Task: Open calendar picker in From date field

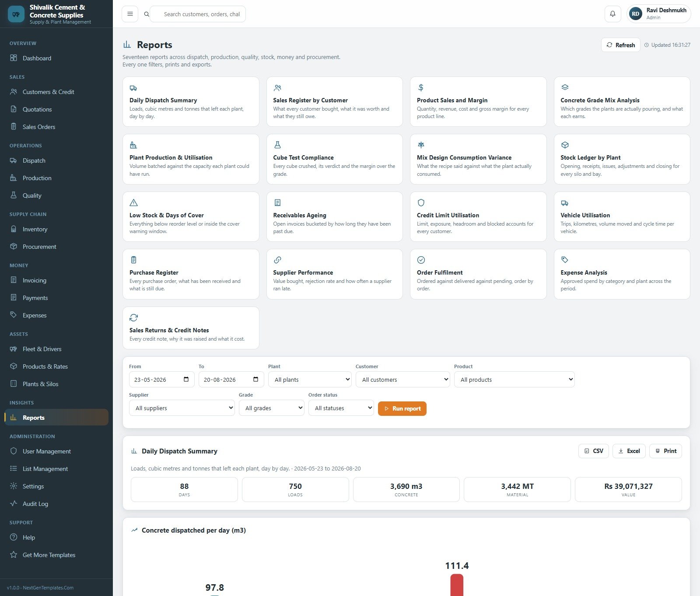Action: pos(186,380)
